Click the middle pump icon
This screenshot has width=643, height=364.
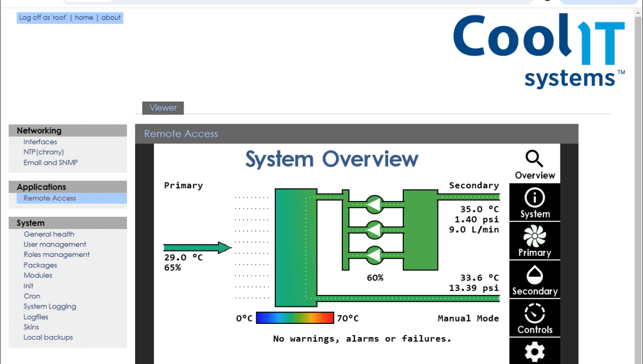click(374, 230)
